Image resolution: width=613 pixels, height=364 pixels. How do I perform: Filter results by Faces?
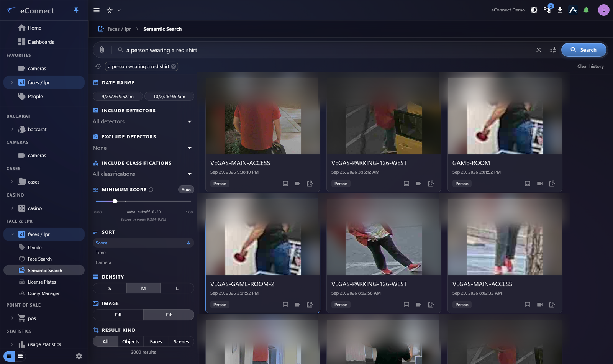(156, 341)
